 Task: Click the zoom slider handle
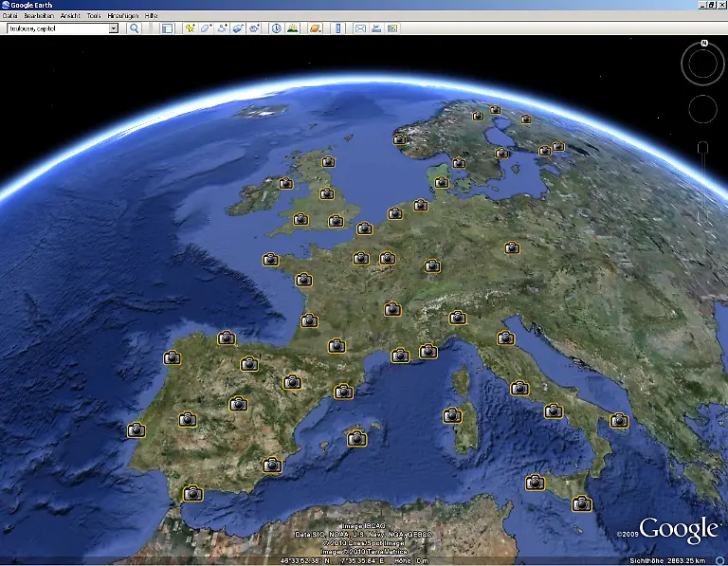point(703,147)
